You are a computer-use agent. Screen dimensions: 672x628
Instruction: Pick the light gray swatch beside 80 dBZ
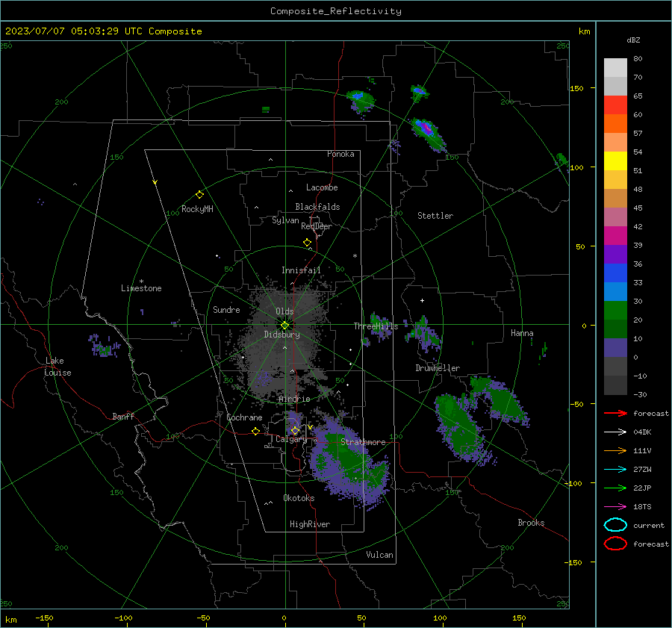coord(615,67)
